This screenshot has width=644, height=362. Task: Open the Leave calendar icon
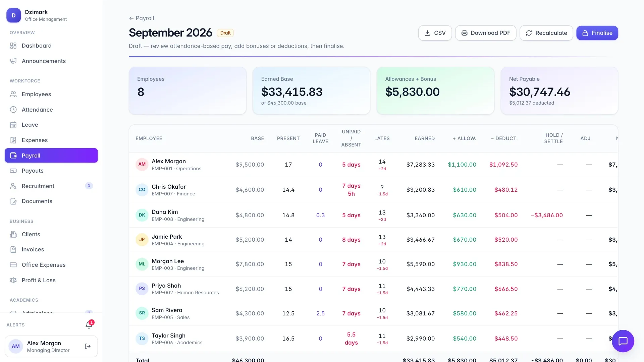coord(13,125)
